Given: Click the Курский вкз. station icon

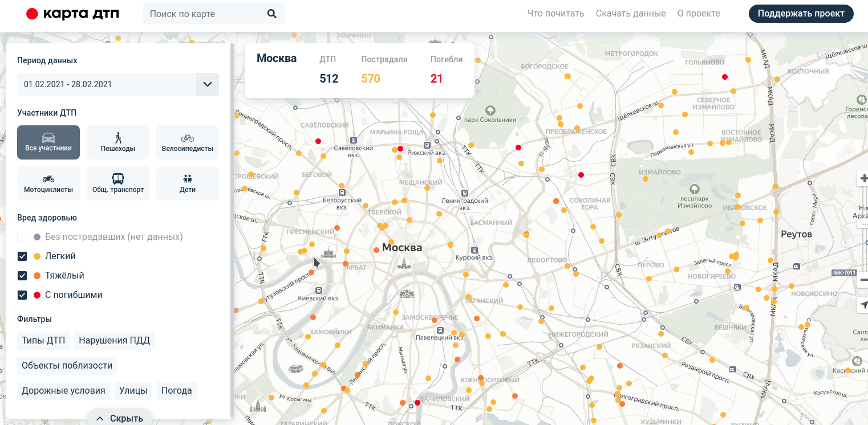Looking at the screenshot, I should click(x=474, y=249).
